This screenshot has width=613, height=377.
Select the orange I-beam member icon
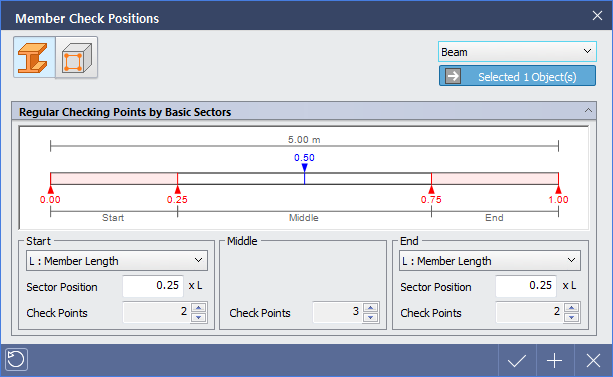coord(34,57)
